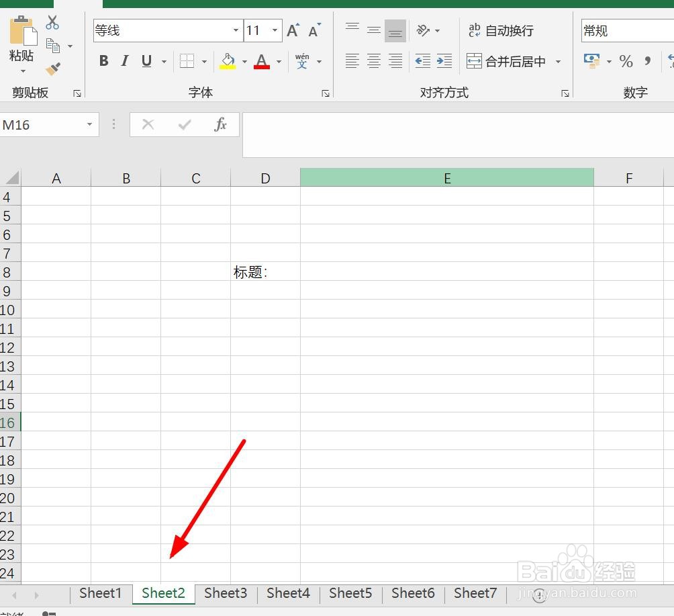Viewport: 674px width, 616px height.
Task: Decrease indent icon
Action: click(x=423, y=61)
